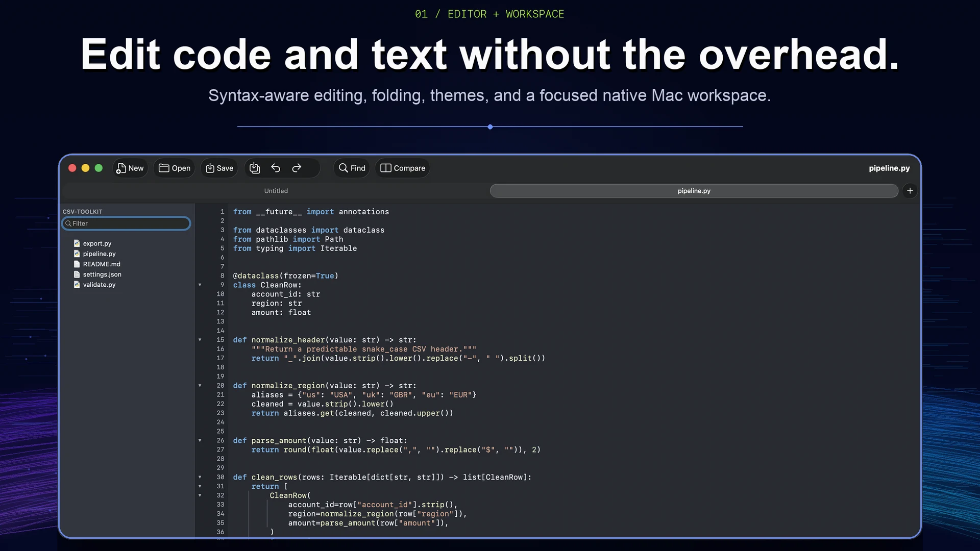
Task: Undo the last edit with the undo arrow
Action: click(276, 168)
